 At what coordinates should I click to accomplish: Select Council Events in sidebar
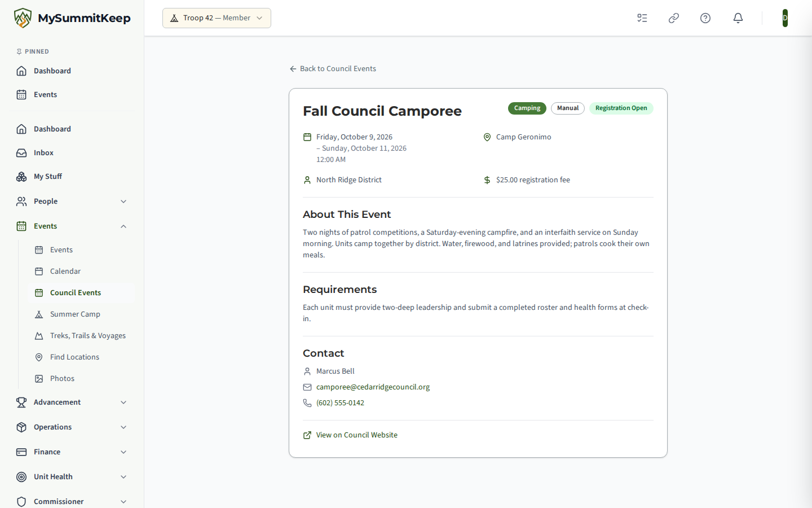[x=81, y=293]
